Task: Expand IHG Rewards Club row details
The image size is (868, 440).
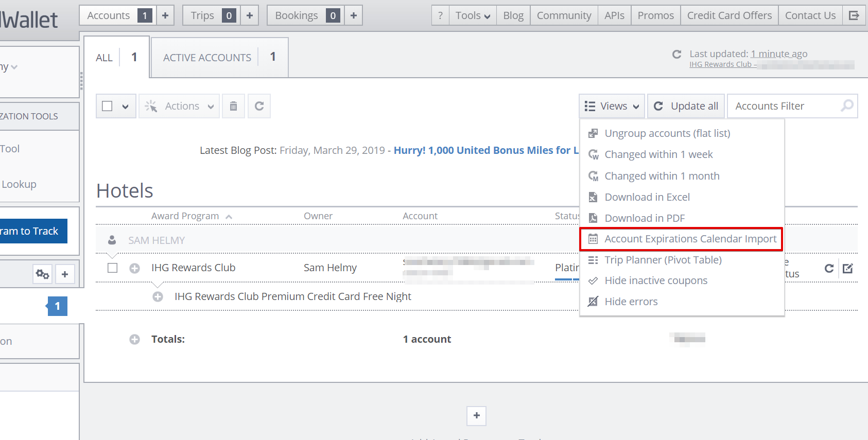Action: 134,268
